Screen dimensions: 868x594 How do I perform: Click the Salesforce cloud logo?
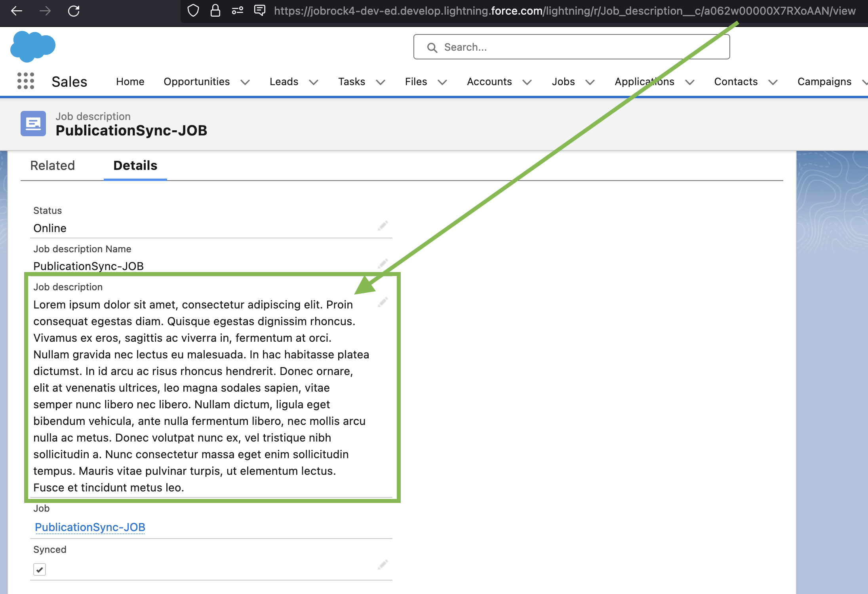coord(33,47)
